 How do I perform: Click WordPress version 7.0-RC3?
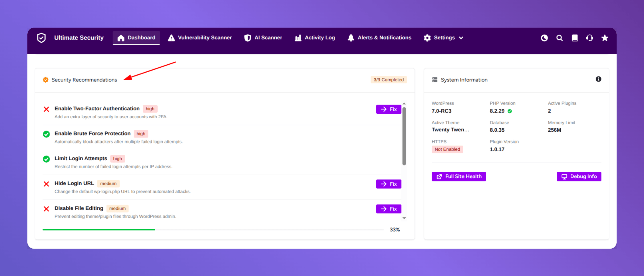pos(441,111)
